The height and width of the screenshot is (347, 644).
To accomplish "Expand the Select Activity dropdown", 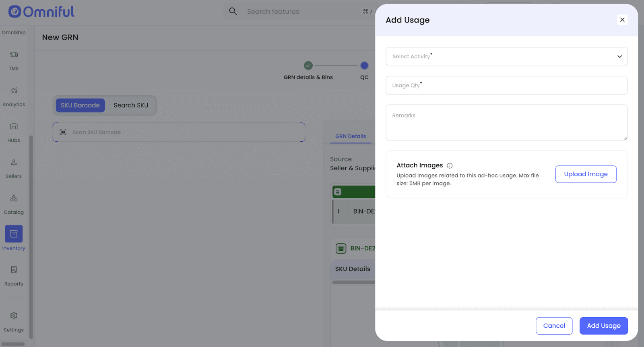I will 506,57.
